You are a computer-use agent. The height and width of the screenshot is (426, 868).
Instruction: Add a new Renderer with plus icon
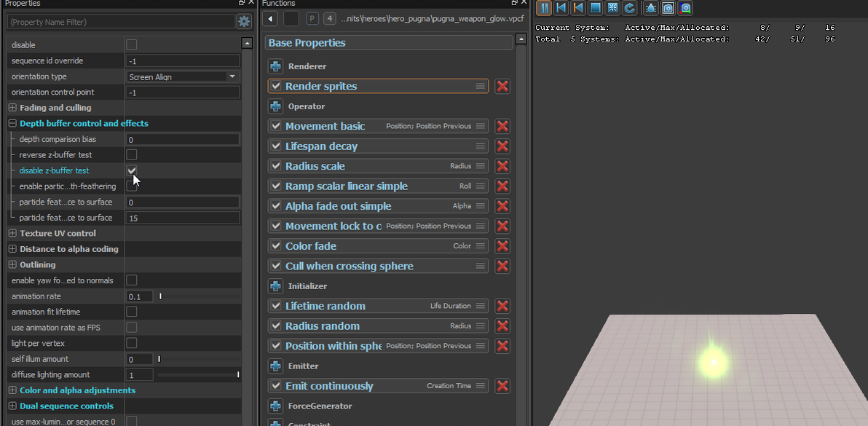click(275, 66)
